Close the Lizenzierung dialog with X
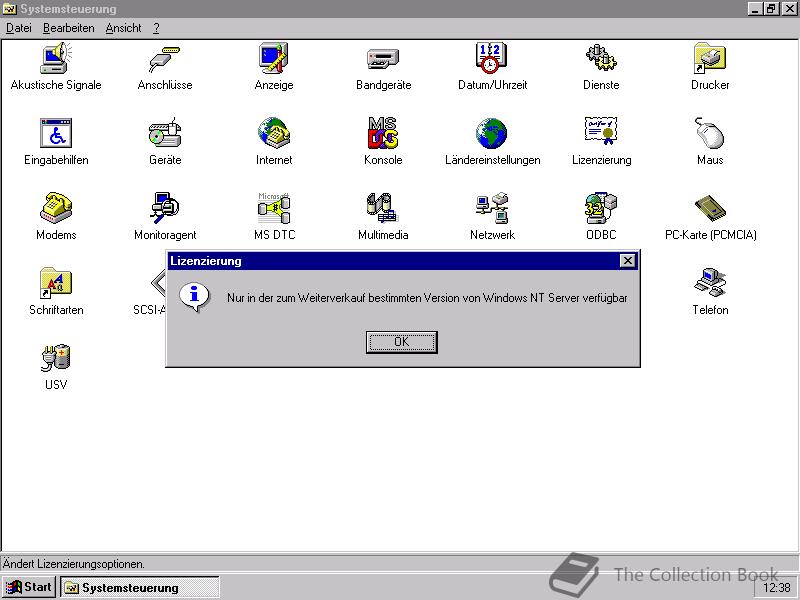The height and width of the screenshot is (600, 800). 628,261
